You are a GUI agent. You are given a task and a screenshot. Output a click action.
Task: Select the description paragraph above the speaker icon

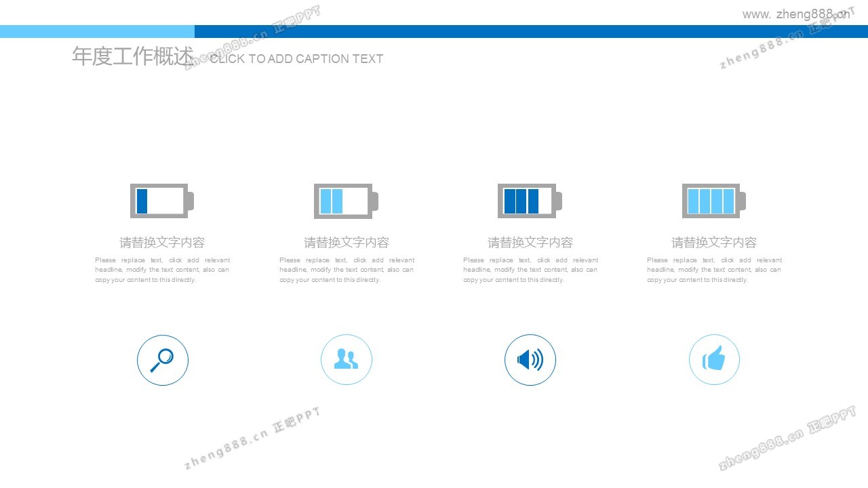coord(530,270)
